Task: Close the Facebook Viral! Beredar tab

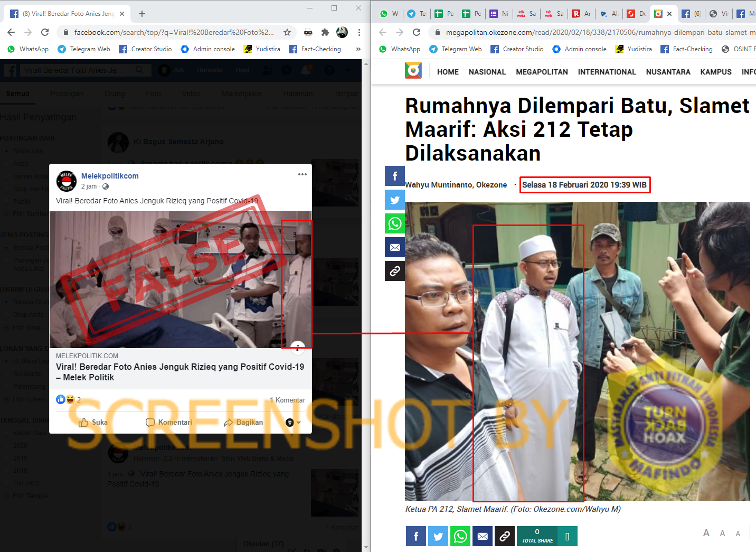Action: [122, 14]
